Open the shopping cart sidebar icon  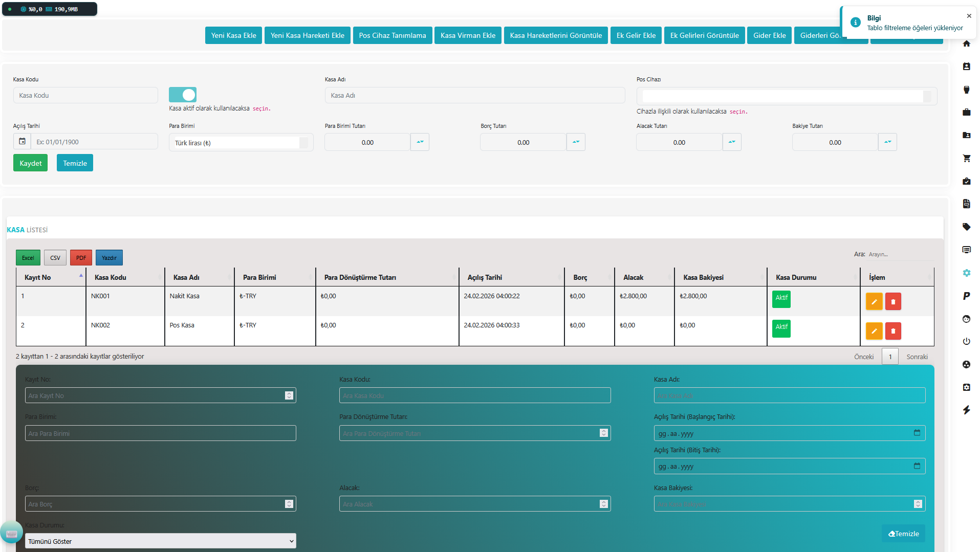click(x=966, y=159)
